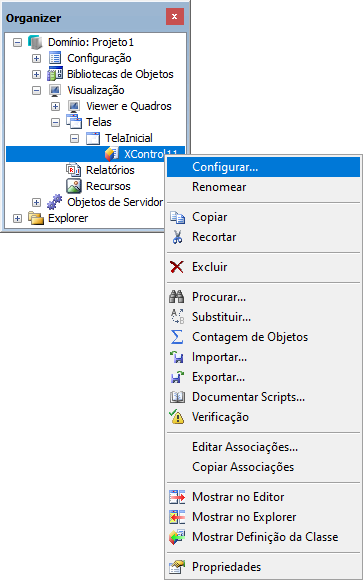Click the Recursos picture icon
The width and height of the screenshot is (363, 580).
click(74, 186)
